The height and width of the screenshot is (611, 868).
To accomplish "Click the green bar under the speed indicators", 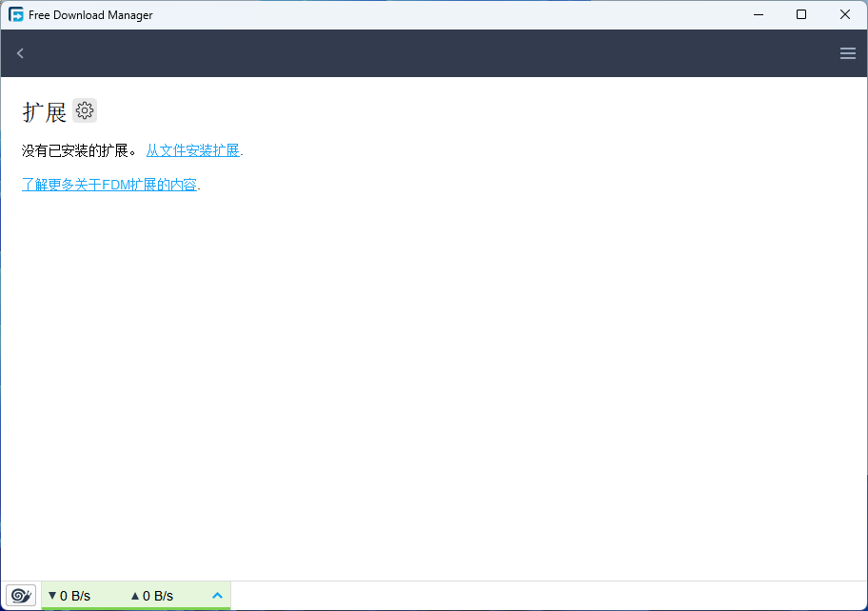I will [x=136, y=608].
